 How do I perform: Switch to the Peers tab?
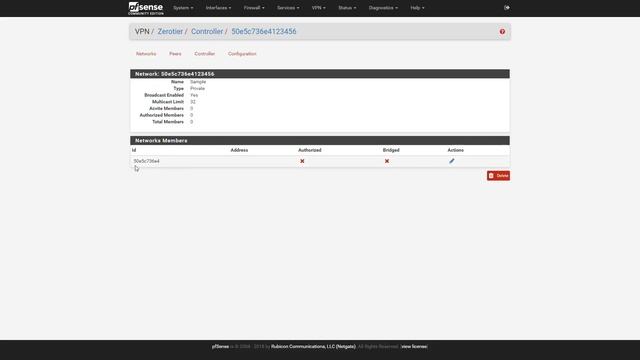[175, 54]
